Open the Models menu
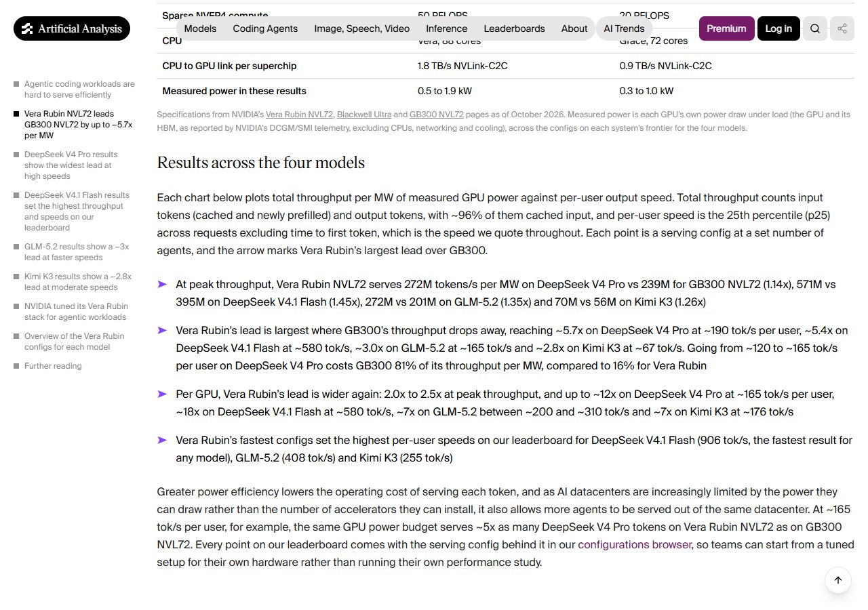 pyautogui.click(x=200, y=28)
